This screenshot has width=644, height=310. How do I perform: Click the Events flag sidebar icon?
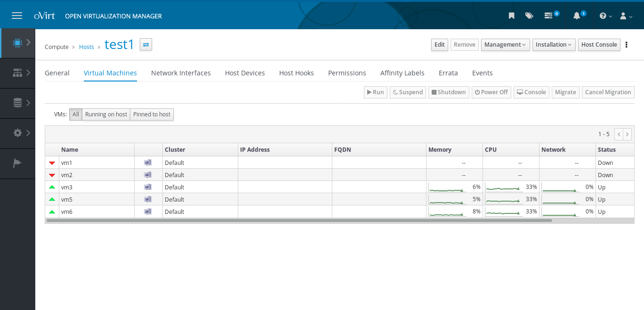click(x=17, y=163)
